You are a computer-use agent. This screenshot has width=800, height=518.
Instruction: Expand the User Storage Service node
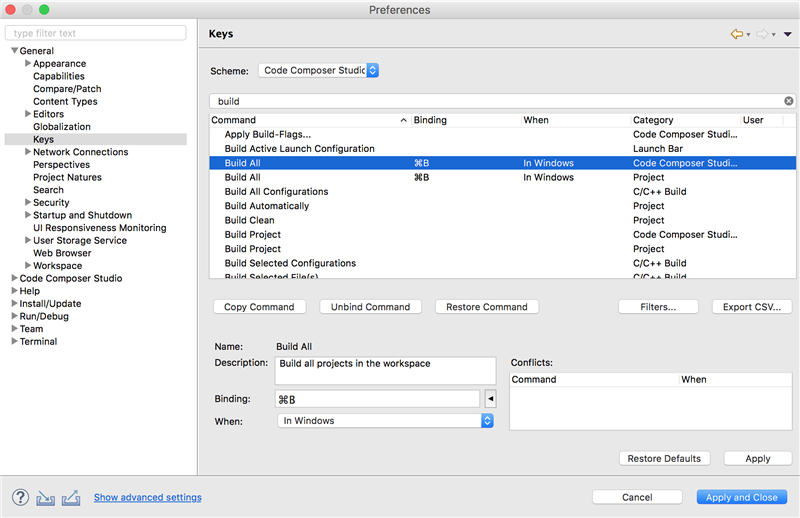click(28, 240)
